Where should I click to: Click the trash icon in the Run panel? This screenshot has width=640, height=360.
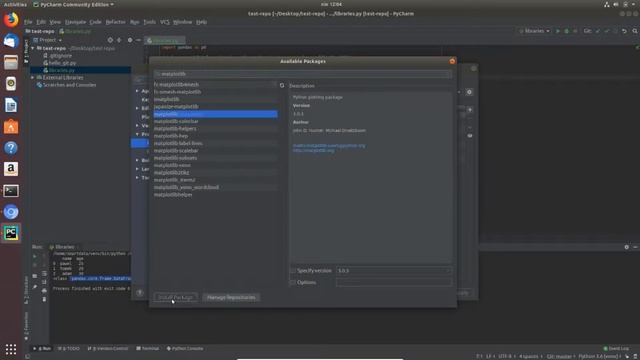point(44,299)
